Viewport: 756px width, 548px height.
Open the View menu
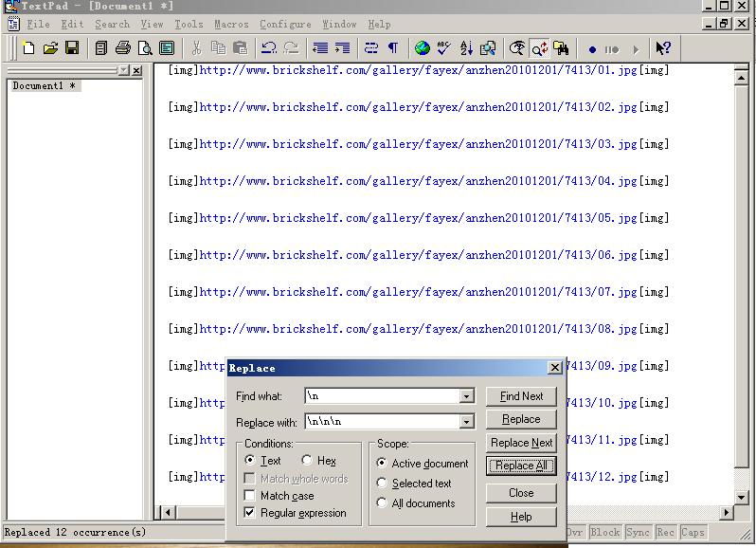click(152, 24)
